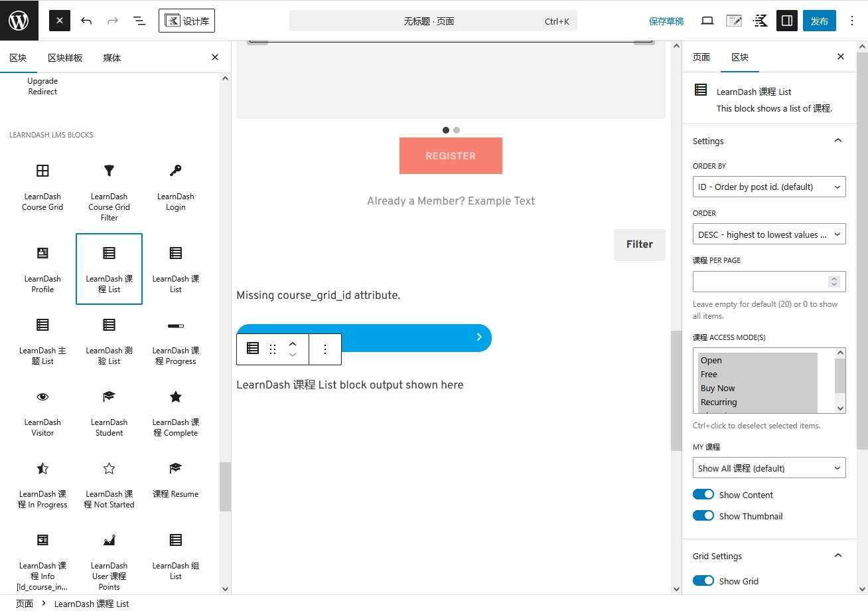Insert the LearnDash 课程 In Progress block
Viewport: 868px width, 611px height.
click(x=42, y=484)
